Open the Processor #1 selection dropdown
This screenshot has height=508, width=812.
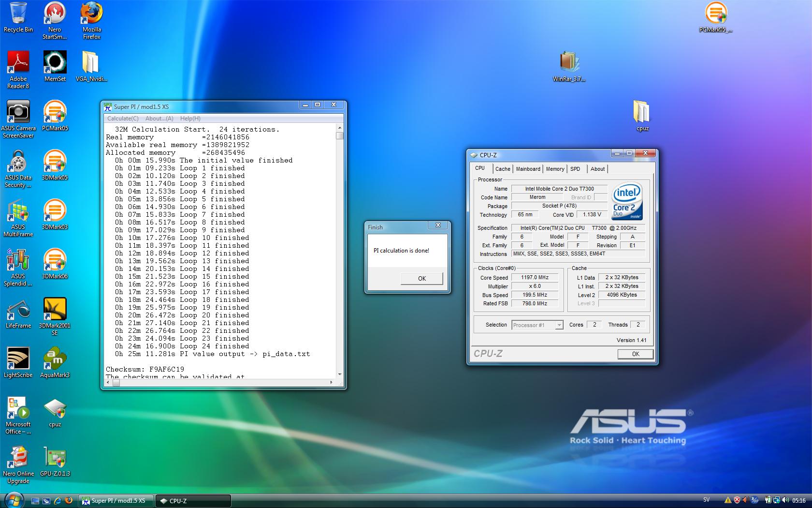537,325
